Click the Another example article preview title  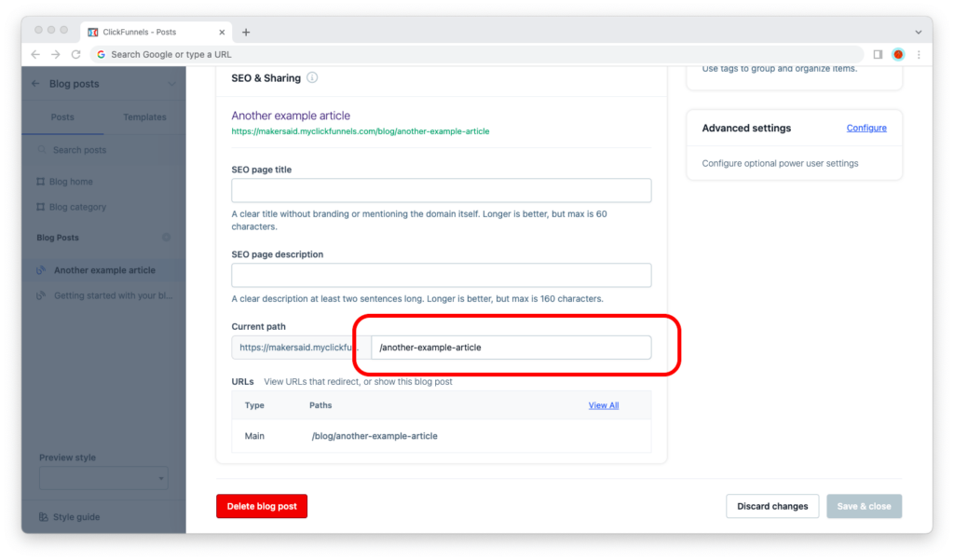(291, 116)
